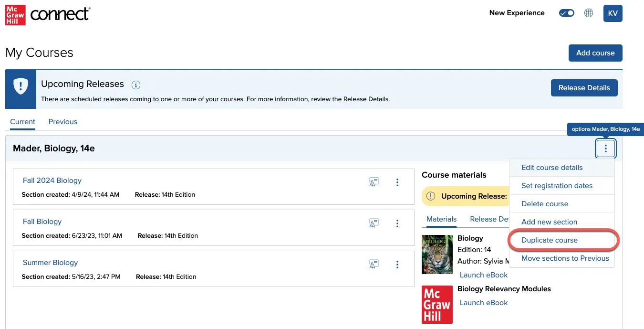Open the KV user avatar menu
The height and width of the screenshot is (329, 644).
(613, 13)
